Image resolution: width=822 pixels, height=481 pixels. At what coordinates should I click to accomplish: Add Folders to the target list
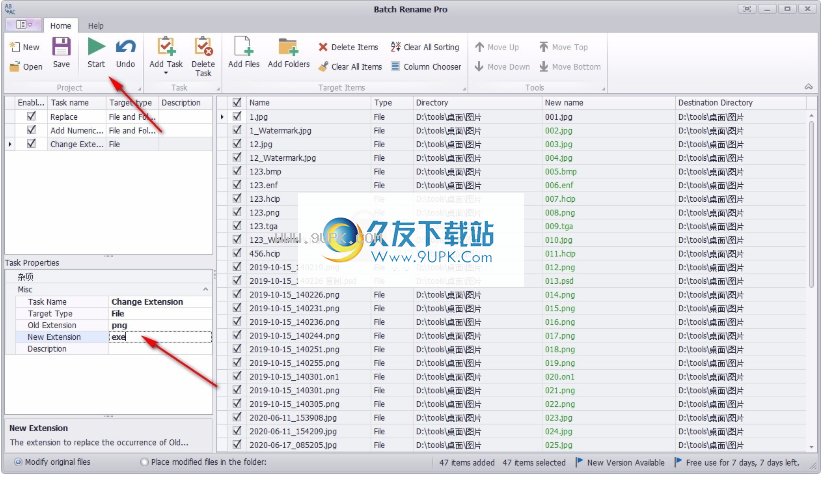pyautogui.click(x=288, y=52)
